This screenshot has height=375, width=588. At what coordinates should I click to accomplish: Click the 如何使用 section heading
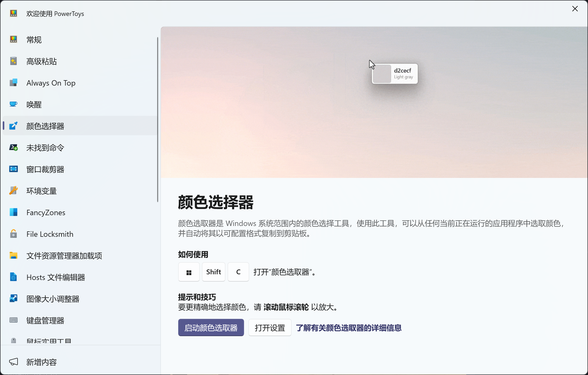coord(193,254)
